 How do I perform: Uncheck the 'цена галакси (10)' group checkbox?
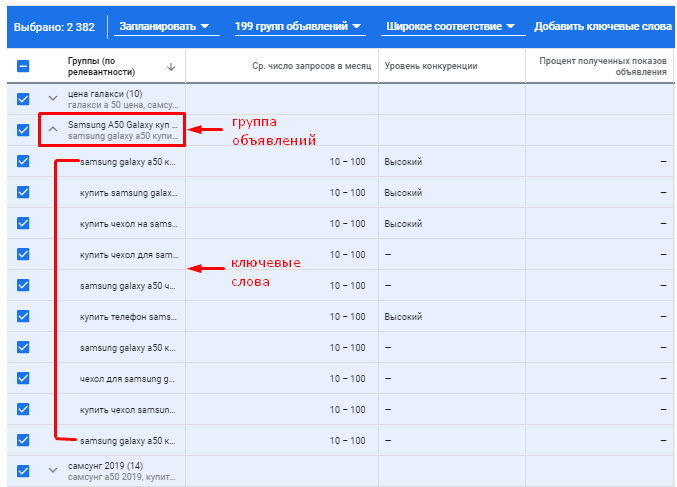[x=23, y=99]
